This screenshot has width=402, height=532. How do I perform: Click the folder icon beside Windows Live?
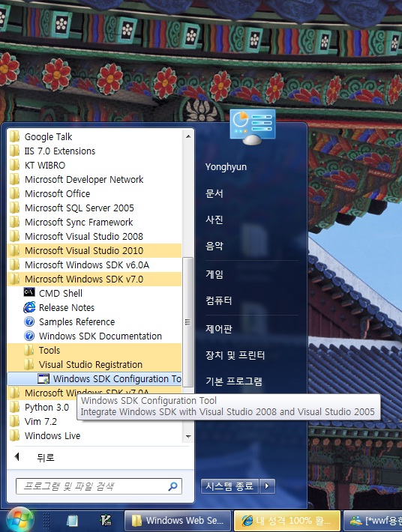pyautogui.click(x=14, y=436)
